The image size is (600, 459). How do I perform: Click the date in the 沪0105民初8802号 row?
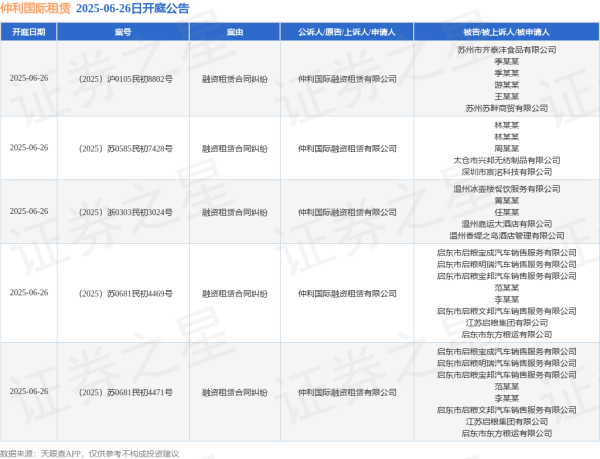pos(29,78)
